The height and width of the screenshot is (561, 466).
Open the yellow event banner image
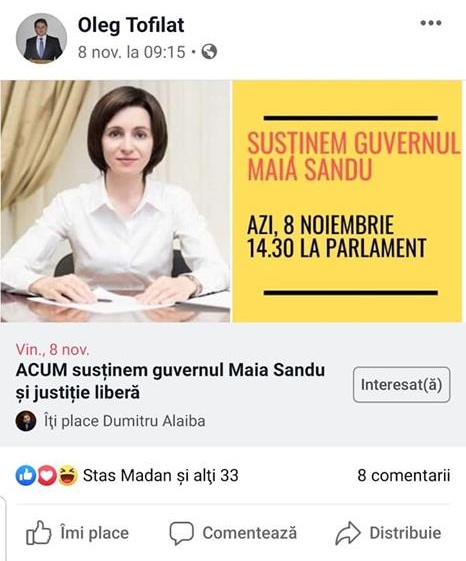coord(347,201)
